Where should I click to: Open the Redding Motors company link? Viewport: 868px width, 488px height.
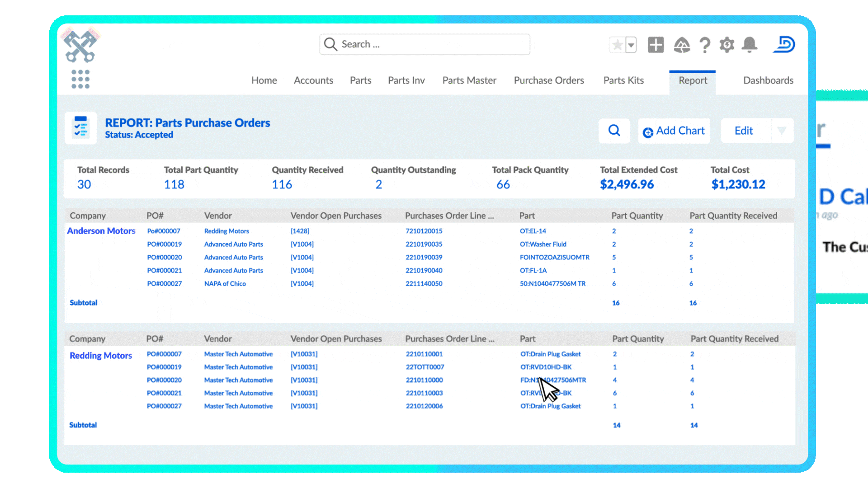(x=101, y=356)
